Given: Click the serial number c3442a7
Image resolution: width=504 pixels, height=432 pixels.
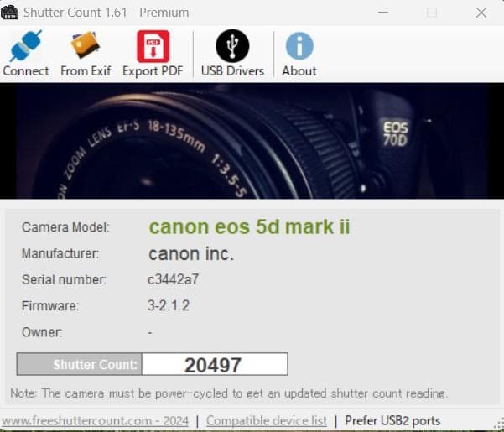Looking at the screenshot, I should click(174, 279).
